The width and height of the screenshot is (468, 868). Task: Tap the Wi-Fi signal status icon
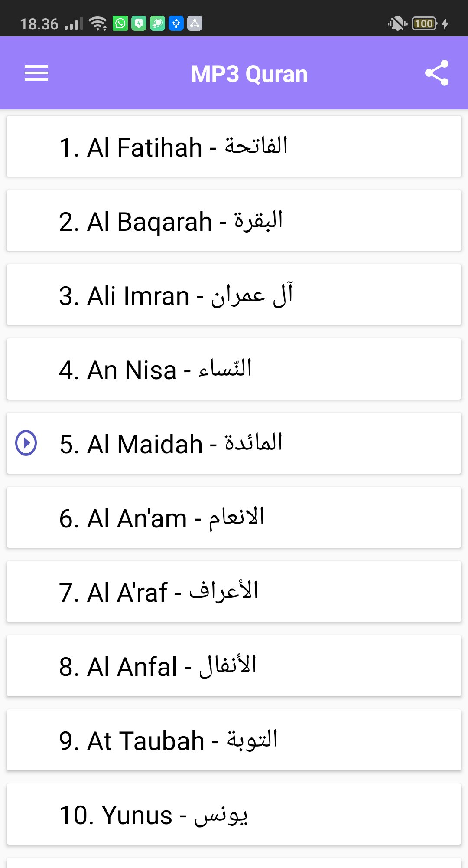98,23
